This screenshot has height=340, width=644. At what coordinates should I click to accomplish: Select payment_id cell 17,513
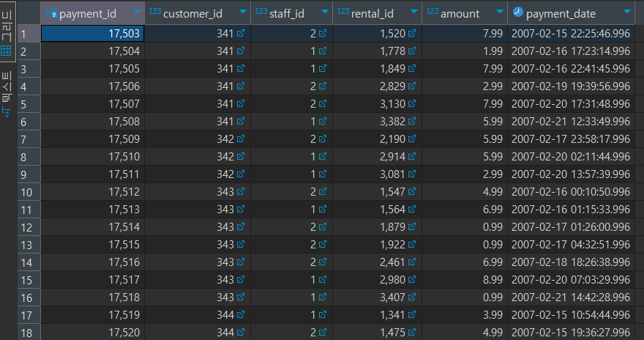pos(92,210)
